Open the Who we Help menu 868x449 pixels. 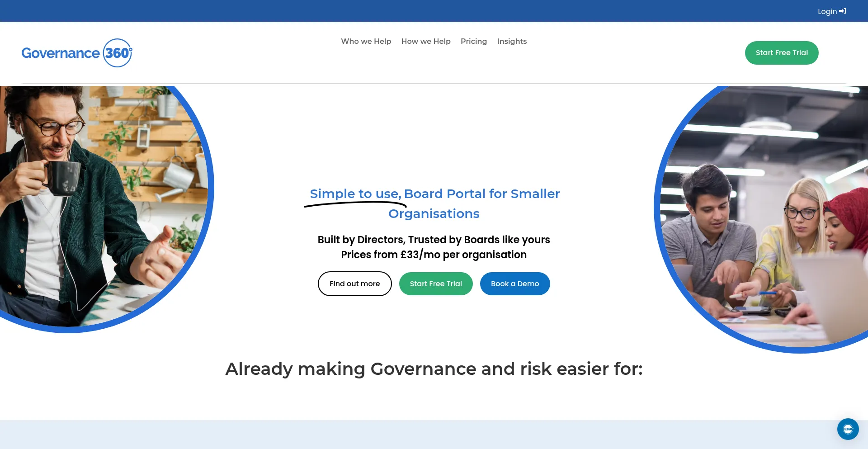[x=366, y=41]
